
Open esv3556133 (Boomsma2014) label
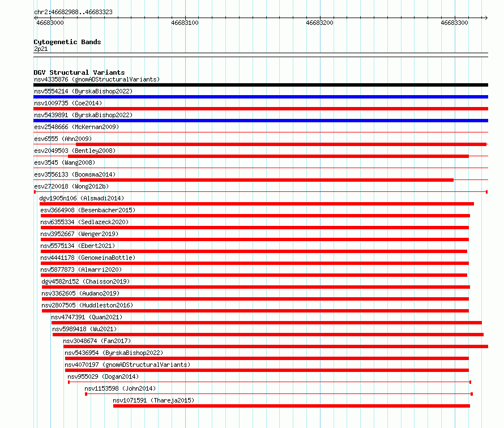75,174
